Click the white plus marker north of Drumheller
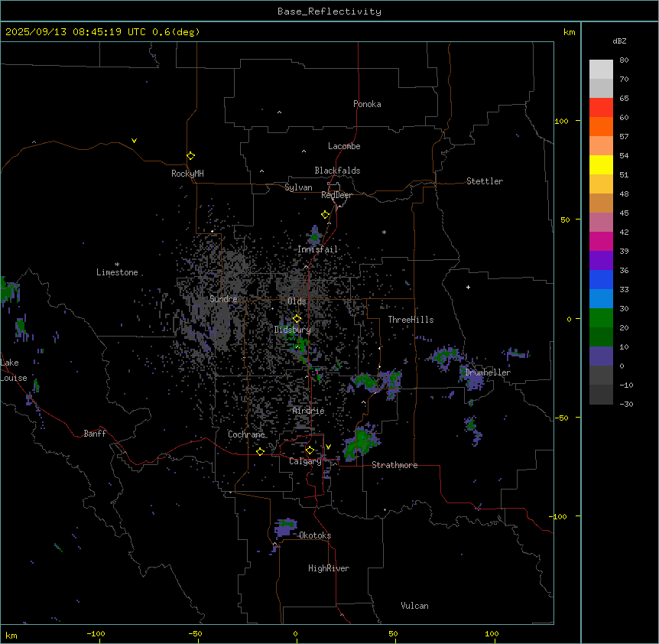659x644 pixels. [x=468, y=287]
